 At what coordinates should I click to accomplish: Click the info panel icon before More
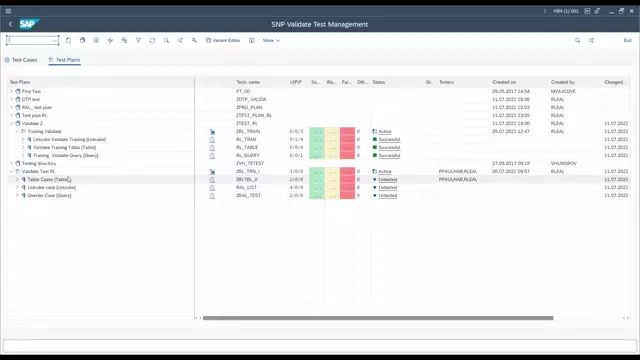(252, 40)
